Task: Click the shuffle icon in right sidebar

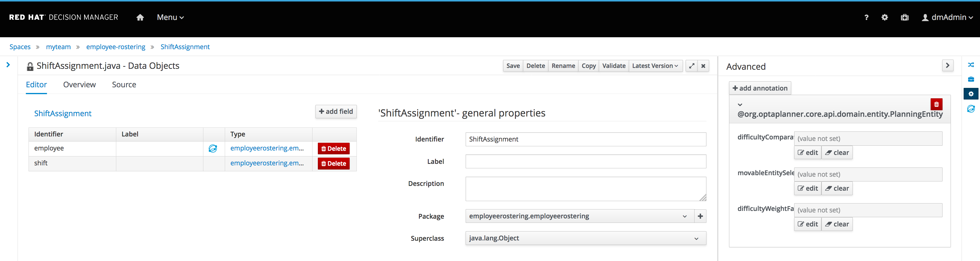Action: (971, 65)
